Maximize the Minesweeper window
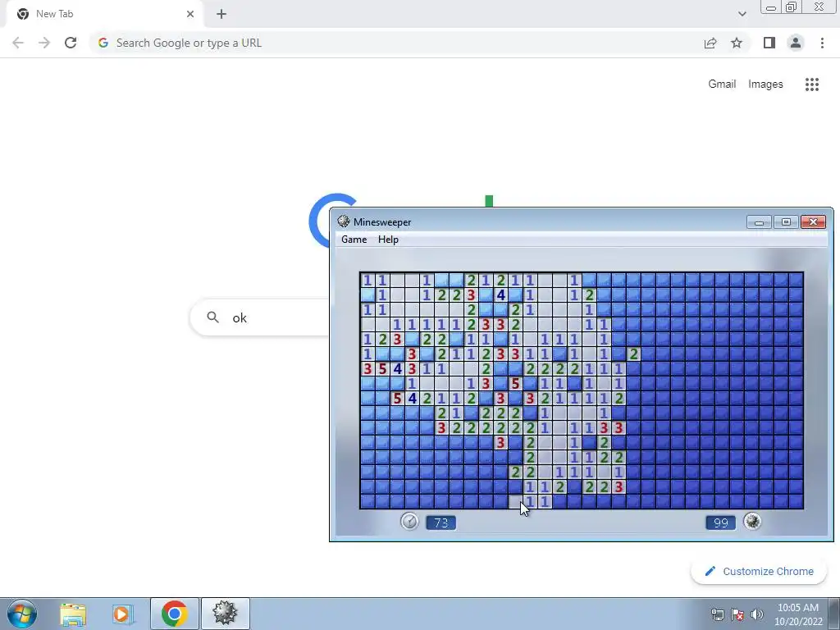840x630 pixels. [786, 221]
